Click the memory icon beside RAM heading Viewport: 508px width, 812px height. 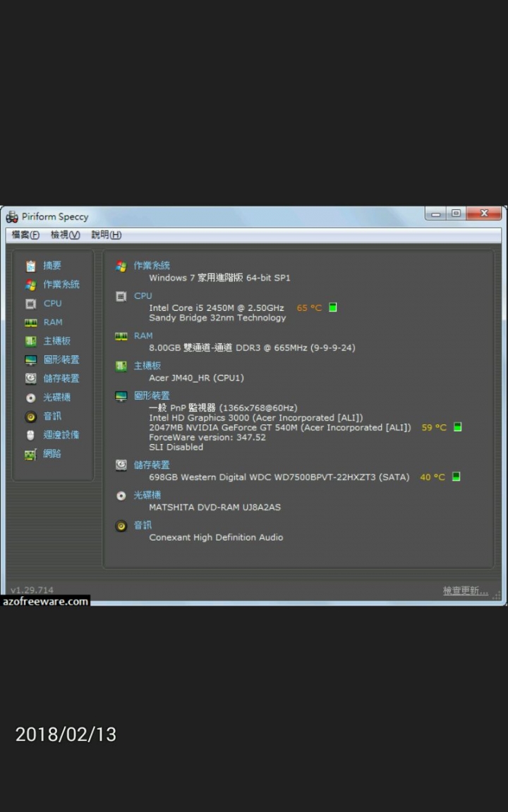pyautogui.click(x=121, y=336)
